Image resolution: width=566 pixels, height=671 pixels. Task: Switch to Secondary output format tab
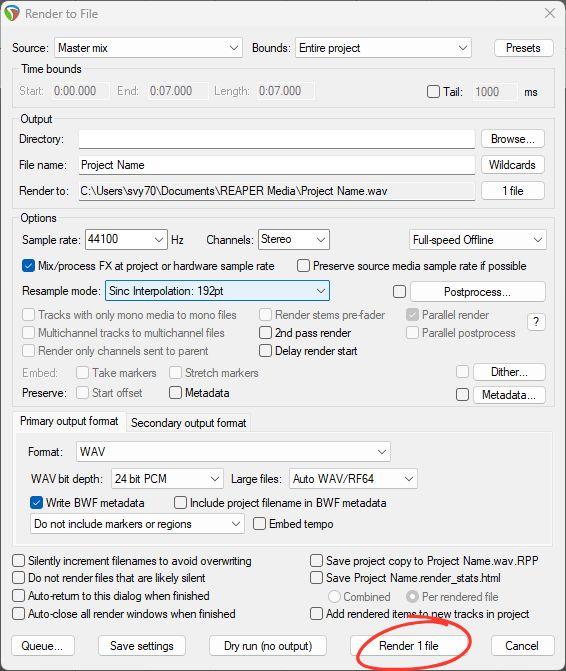188,423
